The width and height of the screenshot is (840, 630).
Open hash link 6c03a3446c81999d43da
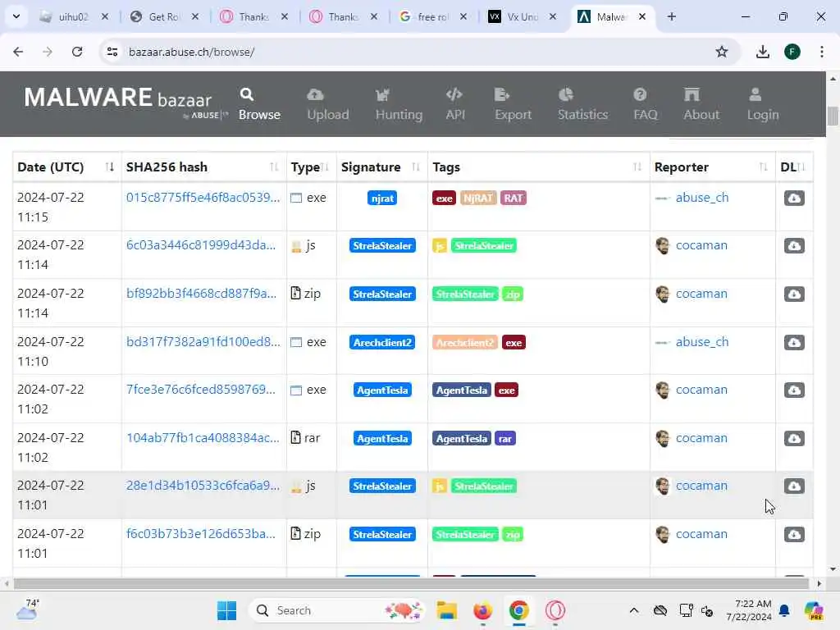point(201,245)
